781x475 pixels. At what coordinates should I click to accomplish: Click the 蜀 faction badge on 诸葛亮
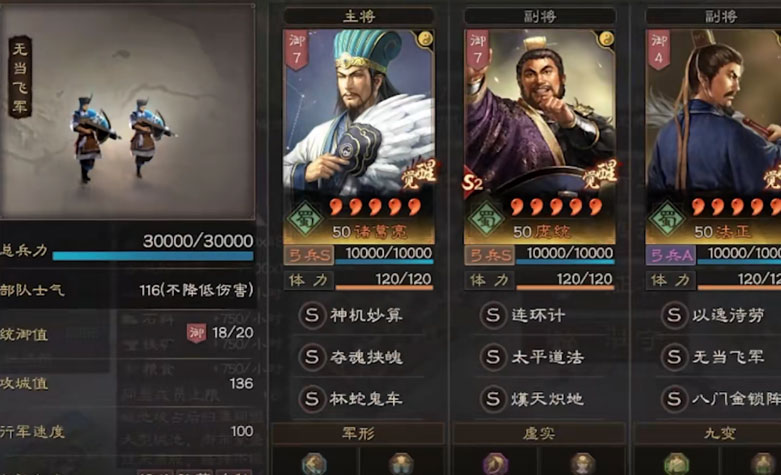coord(304,219)
